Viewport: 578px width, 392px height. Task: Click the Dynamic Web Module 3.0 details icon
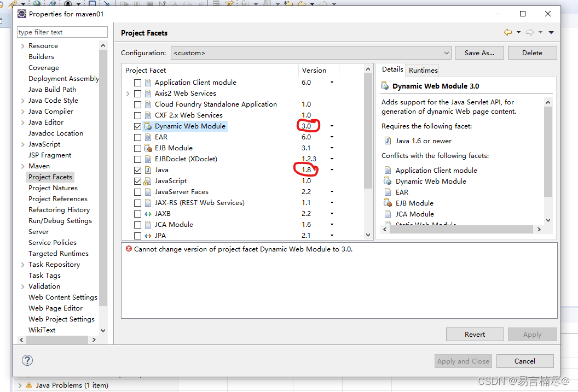coord(385,86)
